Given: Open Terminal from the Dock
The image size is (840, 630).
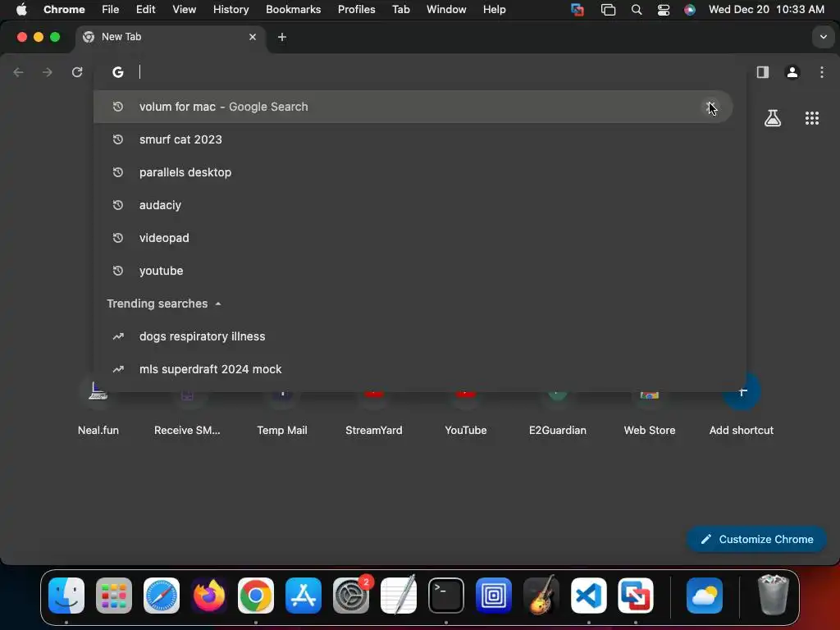Looking at the screenshot, I should [x=445, y=596].
